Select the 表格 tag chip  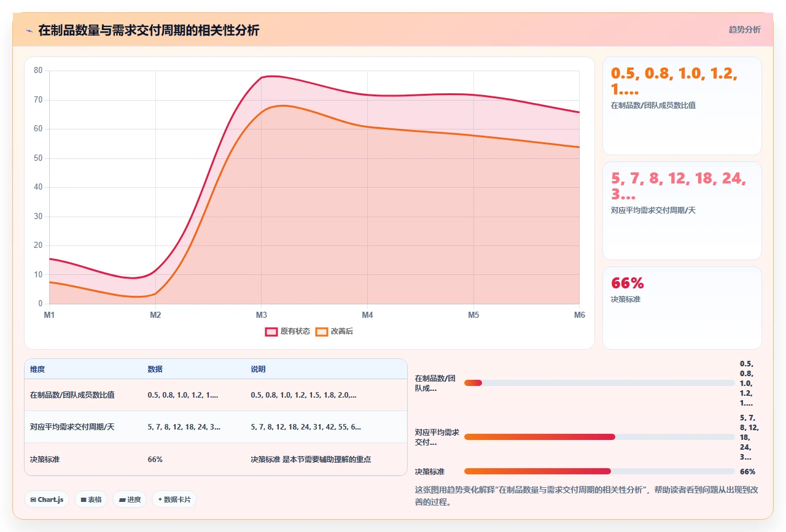[91, 499]
